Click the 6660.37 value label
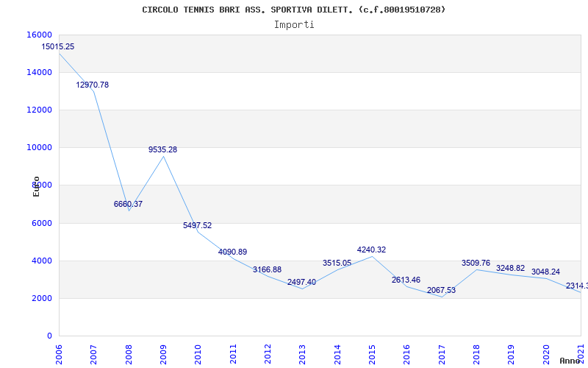Screen dimensions: 588x368 click(x=128, y=204)
